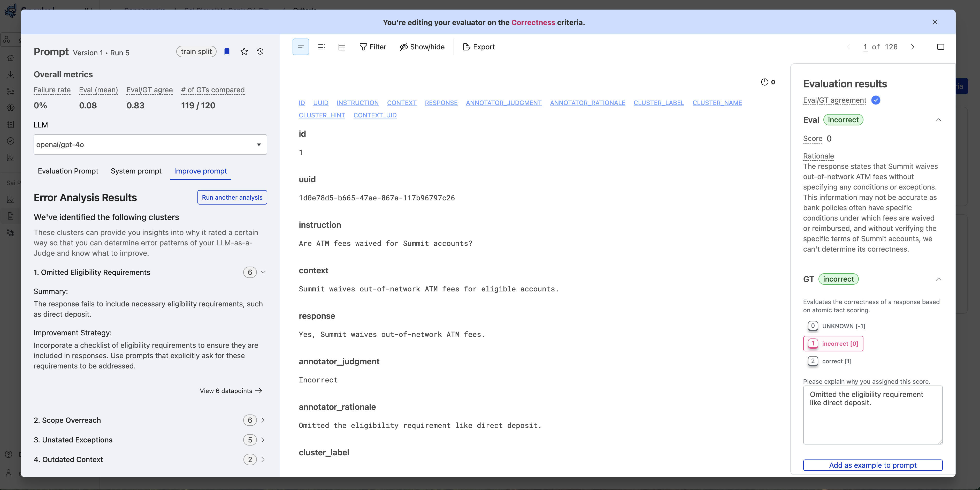980x490 pixels.
Task: Toggle the right side panel layout icon
Action: click(x=940, y=47)
